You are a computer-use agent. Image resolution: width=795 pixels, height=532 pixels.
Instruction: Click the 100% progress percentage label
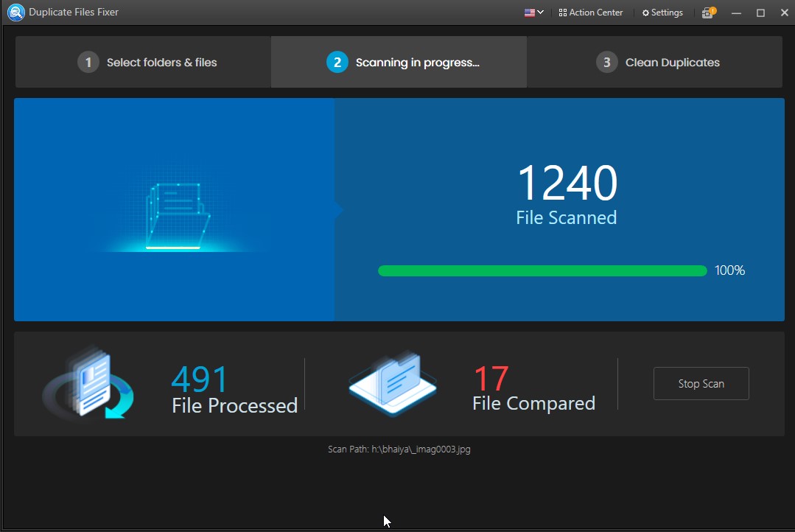(729, 271)
